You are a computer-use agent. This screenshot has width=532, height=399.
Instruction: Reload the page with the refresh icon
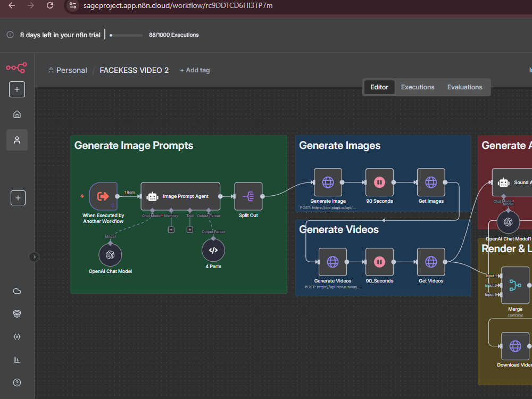[x=50, y=5]
